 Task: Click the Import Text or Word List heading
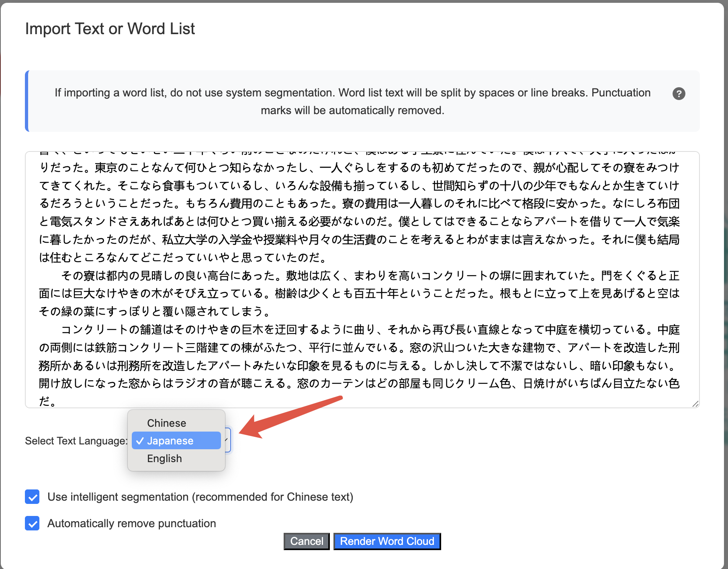tap(110, 28)
